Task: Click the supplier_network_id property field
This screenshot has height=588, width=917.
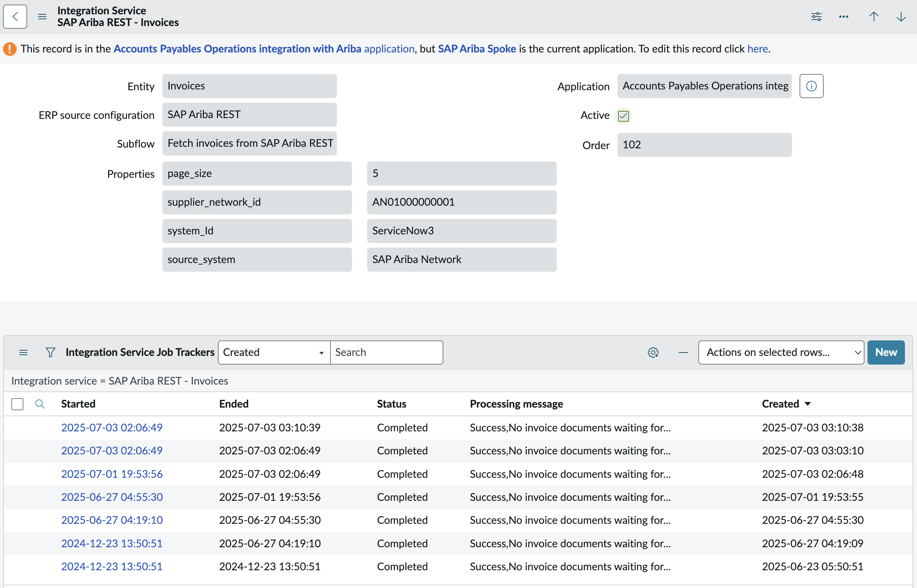Action: point(257,202)
